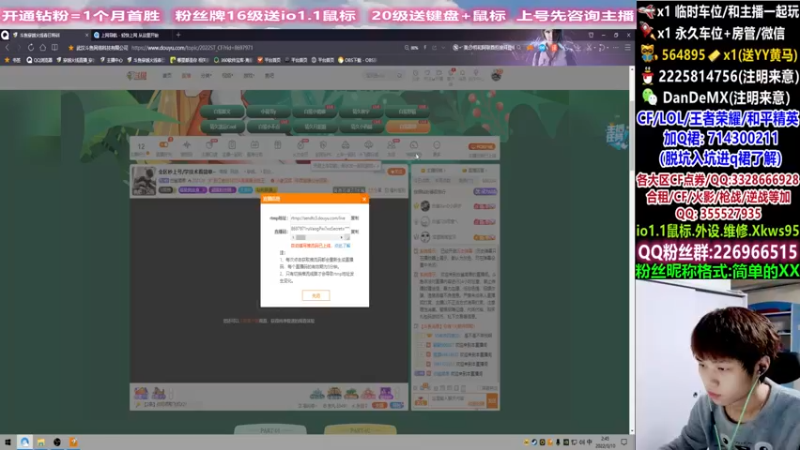Jump to the PART 01 section tab

pos(270,430)
